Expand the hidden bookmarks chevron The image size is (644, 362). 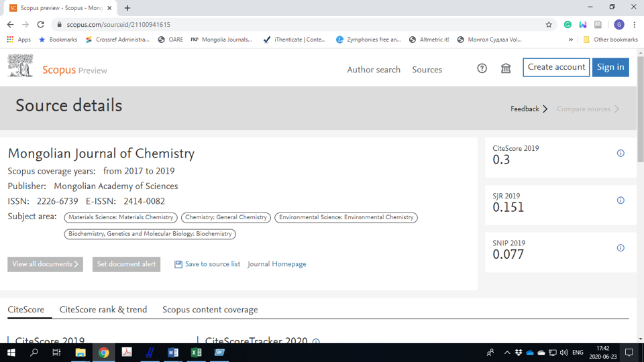571,40
